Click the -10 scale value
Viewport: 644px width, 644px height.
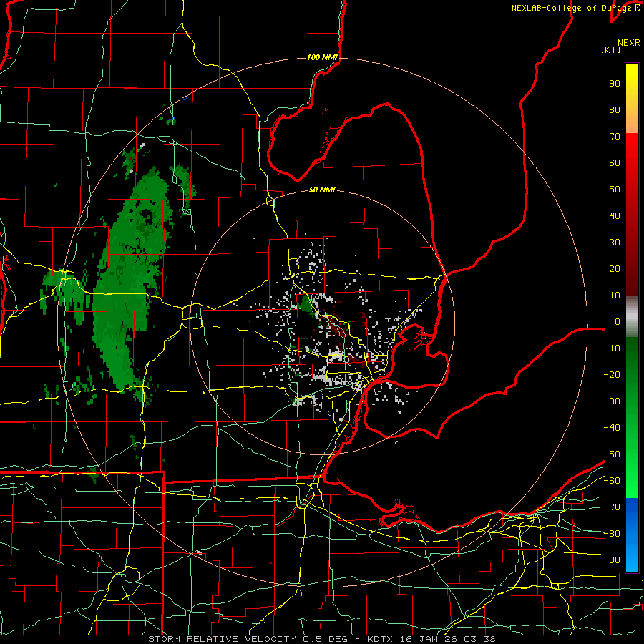click(x=612, y=348)
